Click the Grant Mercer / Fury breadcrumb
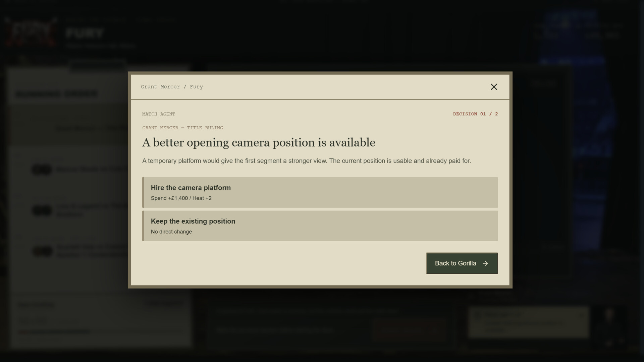Screen dimensions: 644x362 pos(172,87)
